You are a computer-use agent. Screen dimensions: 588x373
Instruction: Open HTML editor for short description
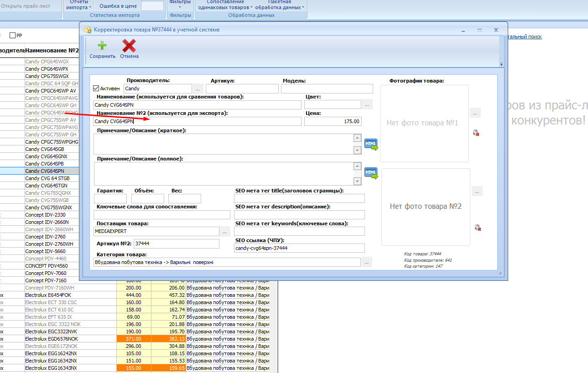pos(371,145)
